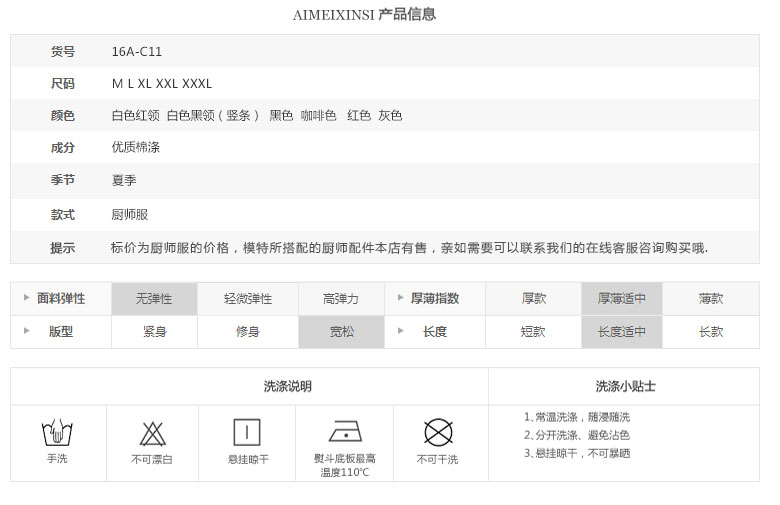Click the 版型 label text
This screenshot has height=505, width=780.
(x=61, y=332)
